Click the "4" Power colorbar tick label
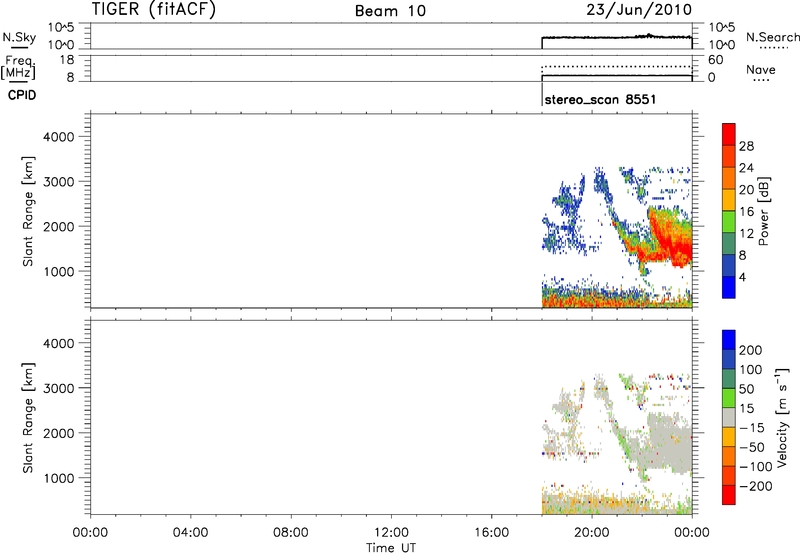Viewport: 800px width, 554px height. [x=742, y=277]
